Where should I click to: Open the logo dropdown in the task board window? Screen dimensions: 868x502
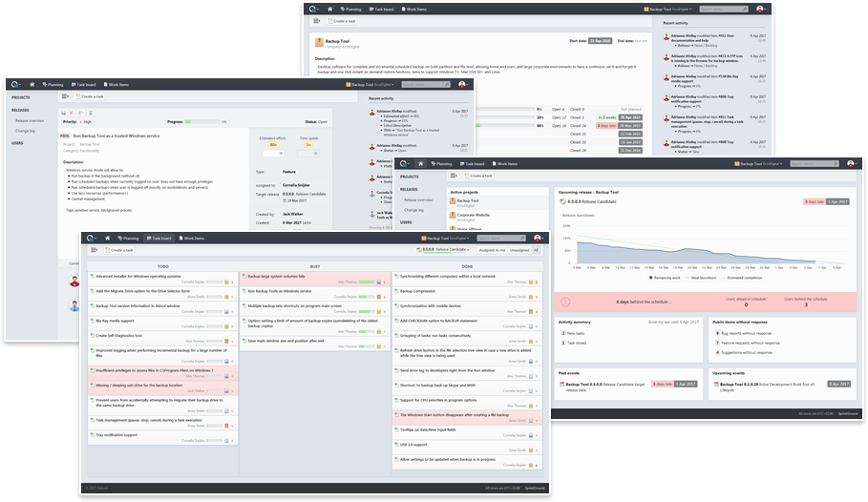92,238
